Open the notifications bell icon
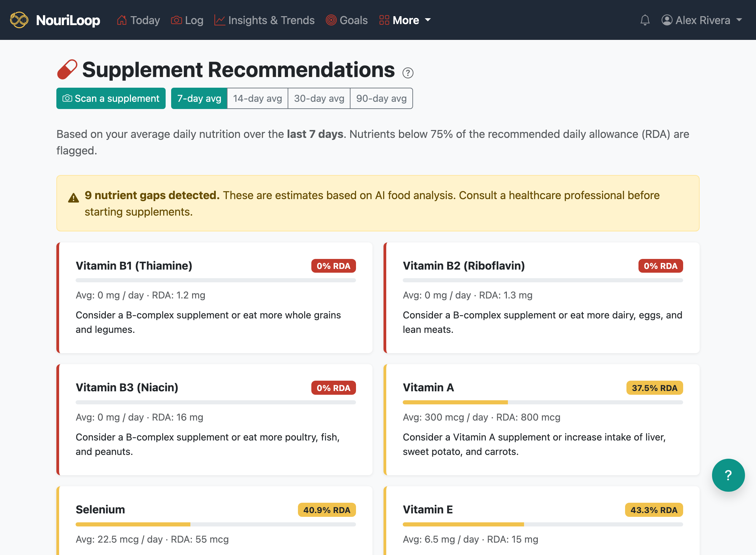This screenshot has height=555, width=756. click(645, 20)
